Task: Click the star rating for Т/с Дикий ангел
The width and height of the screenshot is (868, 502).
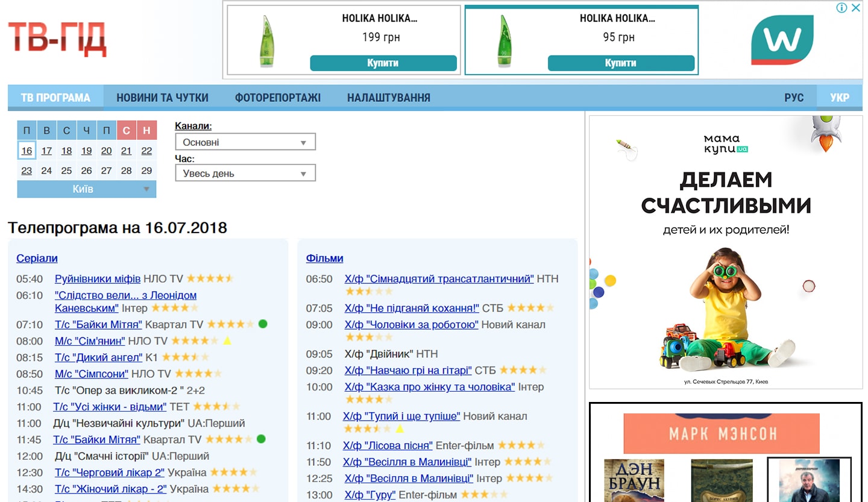Action: 186,357
